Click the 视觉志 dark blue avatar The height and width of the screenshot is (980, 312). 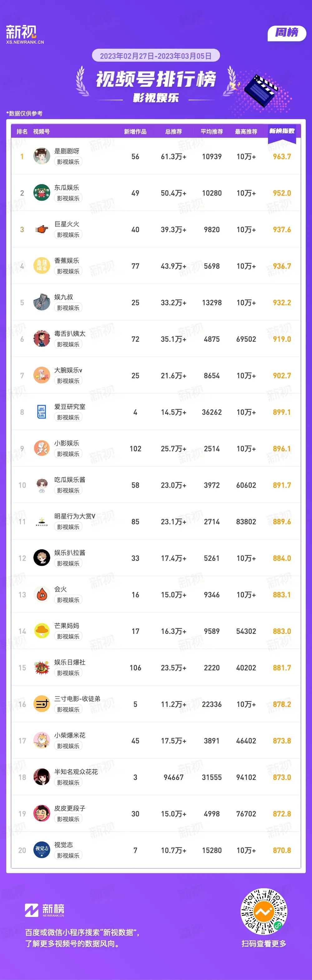coord(42,850)
